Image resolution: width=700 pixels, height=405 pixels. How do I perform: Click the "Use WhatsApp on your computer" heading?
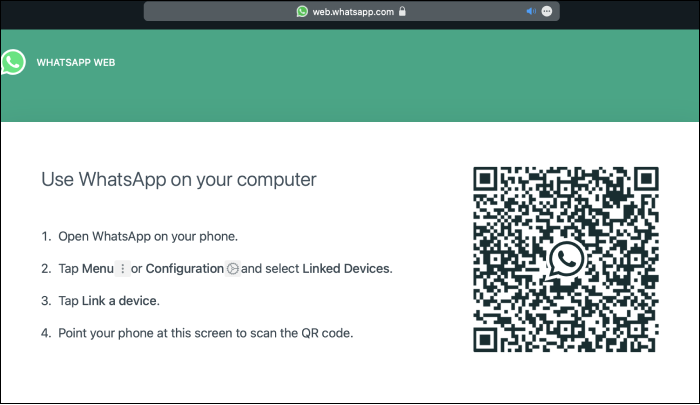(179, 180)
